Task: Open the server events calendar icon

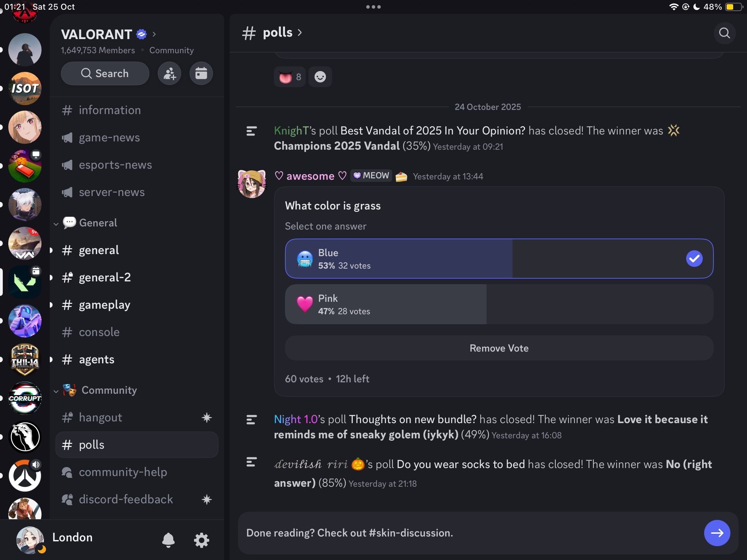Action: click(x=201, y=74)
